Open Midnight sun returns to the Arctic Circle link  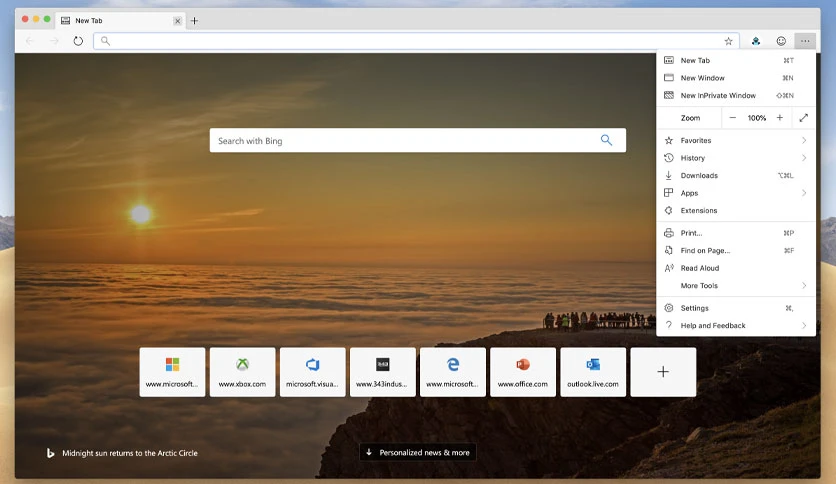pyautogui.click(x=130, y=453)
